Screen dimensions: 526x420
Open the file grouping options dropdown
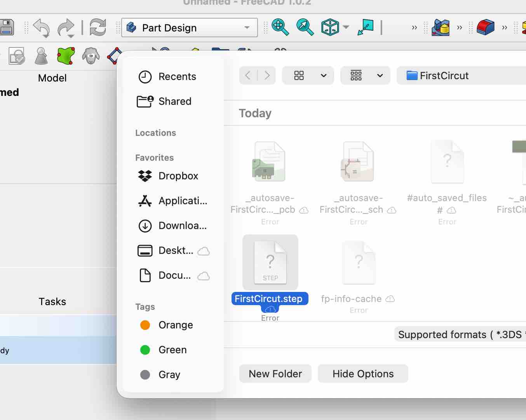pyautogui.click(x=366, y=75)
